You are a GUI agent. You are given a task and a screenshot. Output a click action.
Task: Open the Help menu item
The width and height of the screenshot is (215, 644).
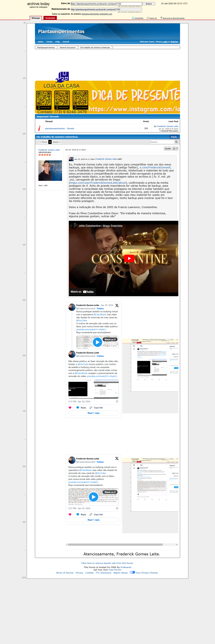pos(57,42)
